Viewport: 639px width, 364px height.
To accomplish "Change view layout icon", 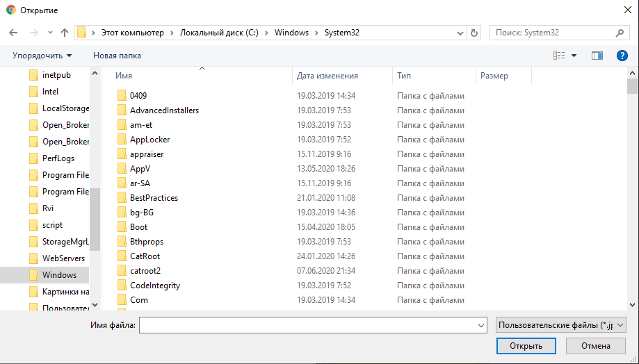I will pos(559,56).
